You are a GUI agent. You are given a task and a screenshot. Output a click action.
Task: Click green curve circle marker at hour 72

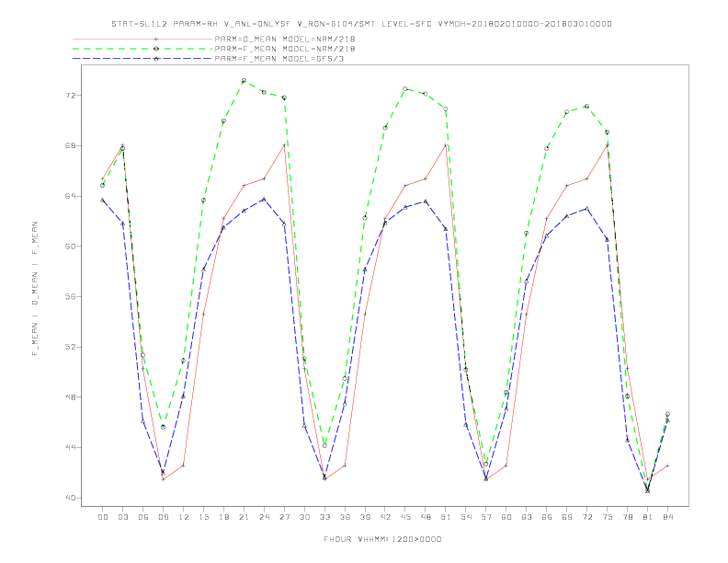586,107
